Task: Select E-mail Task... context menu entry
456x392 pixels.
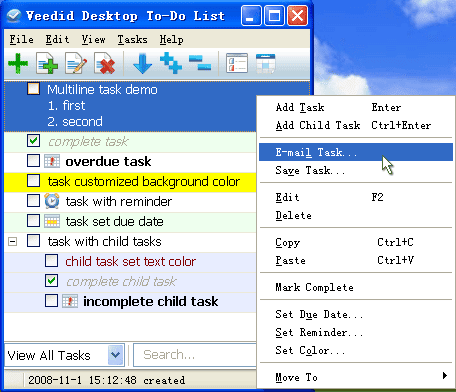Action: (x=356, y=152)
